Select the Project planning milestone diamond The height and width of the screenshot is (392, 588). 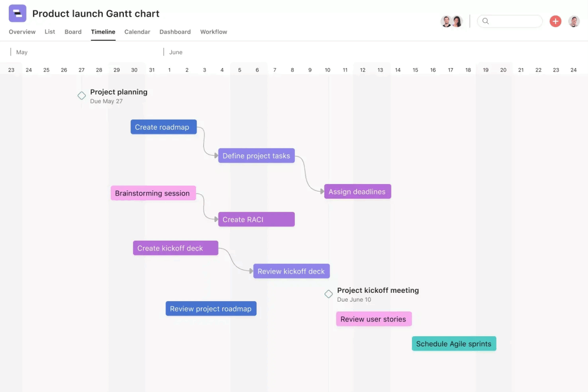pyautogui.click(x=81, y=95)
